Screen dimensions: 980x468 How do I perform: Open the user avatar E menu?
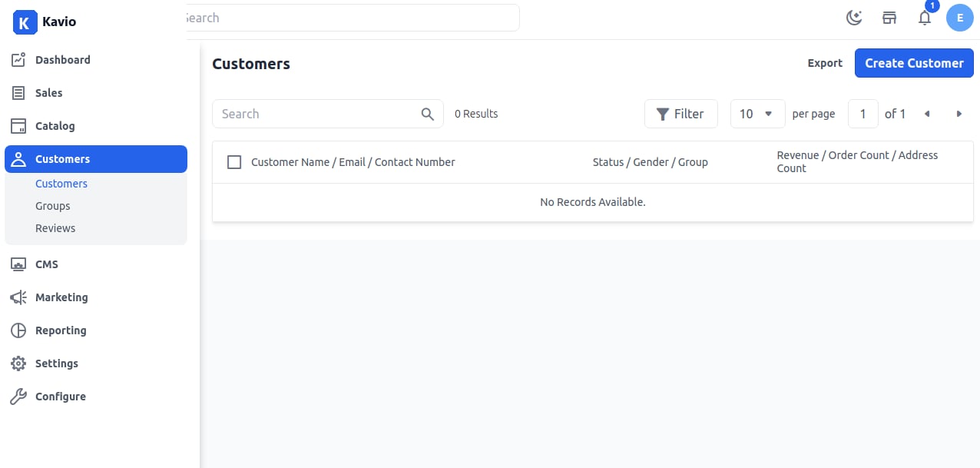tap(960, 18)
